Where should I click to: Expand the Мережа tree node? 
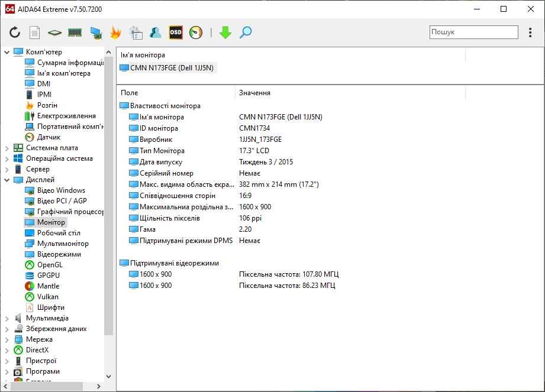click(7, 340)
